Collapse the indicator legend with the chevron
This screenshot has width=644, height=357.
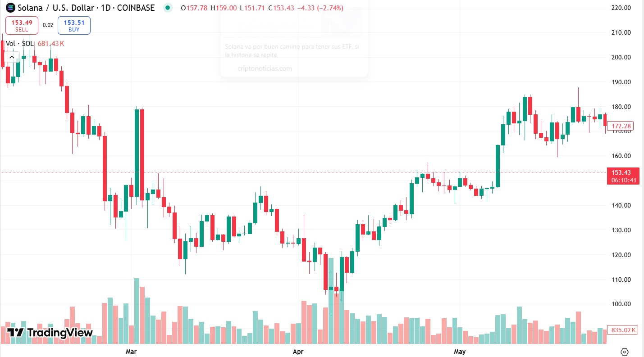[x=12, y=57]
